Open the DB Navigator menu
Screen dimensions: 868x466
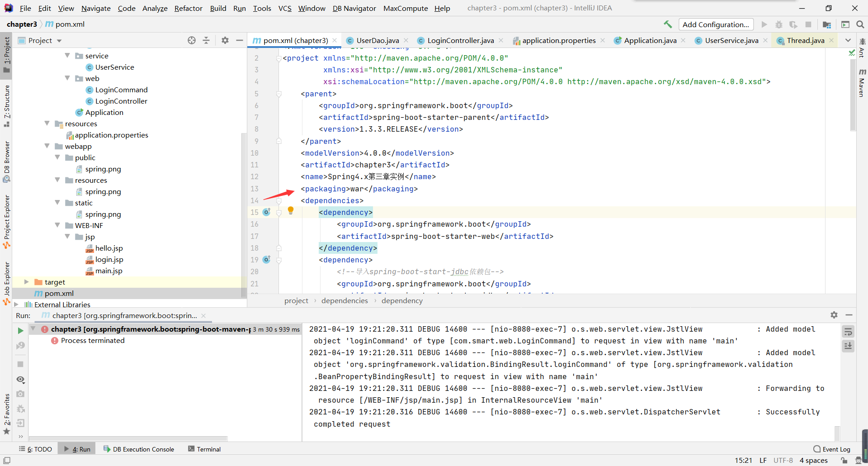[x=354, y=8]
